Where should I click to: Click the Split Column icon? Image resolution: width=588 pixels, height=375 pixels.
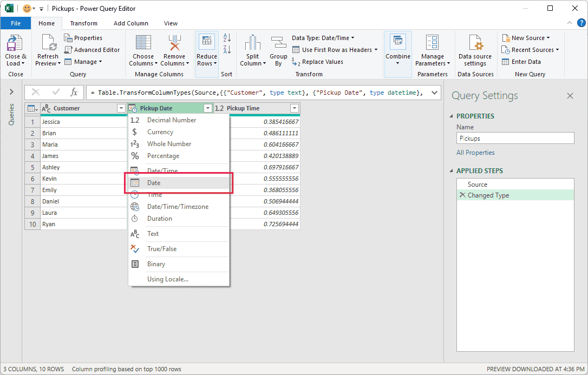click(253, 42)
